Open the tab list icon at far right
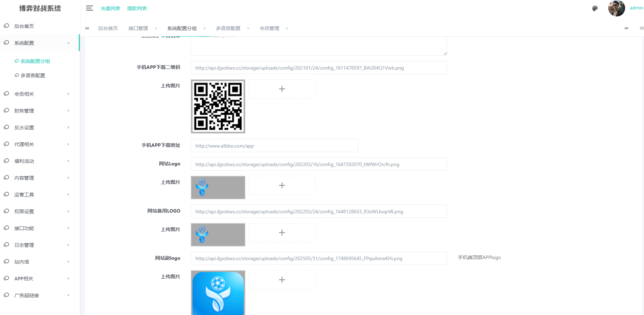This screenshot has height=315, width=644. (641, 28)
